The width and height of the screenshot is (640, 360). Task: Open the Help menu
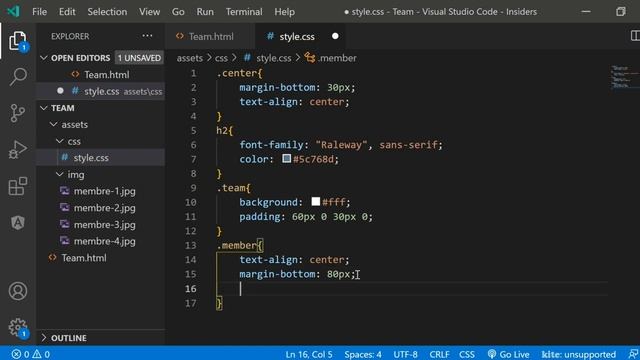click(284, 12)
